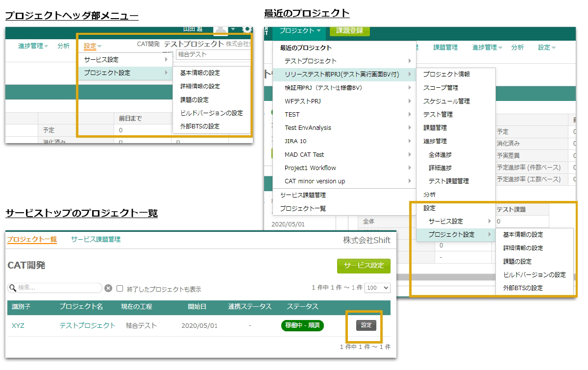
Task: Click the gray 設定 button in the XYZ row
Action: (x=367, y=325)
